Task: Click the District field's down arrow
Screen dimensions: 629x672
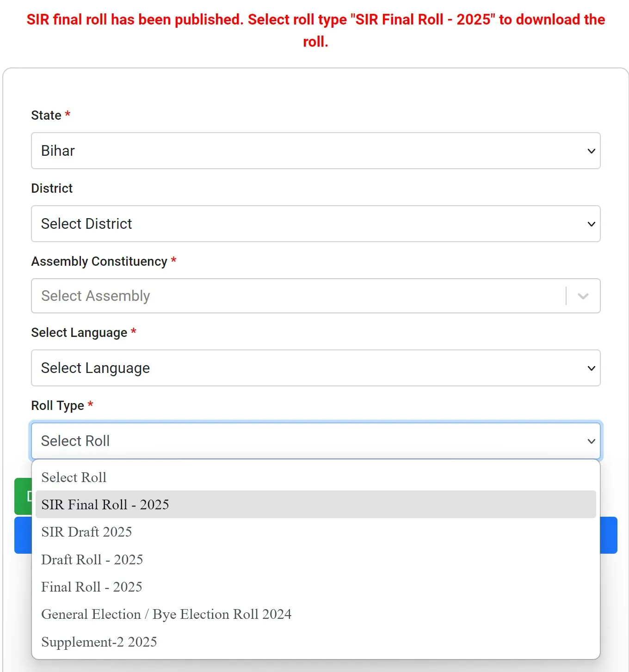Action: (591, 224)
